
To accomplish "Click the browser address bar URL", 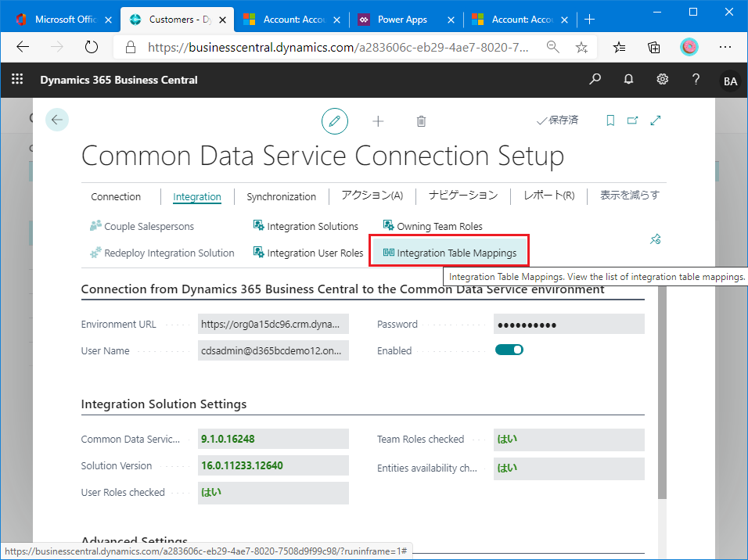I will (x=338, y=47).
